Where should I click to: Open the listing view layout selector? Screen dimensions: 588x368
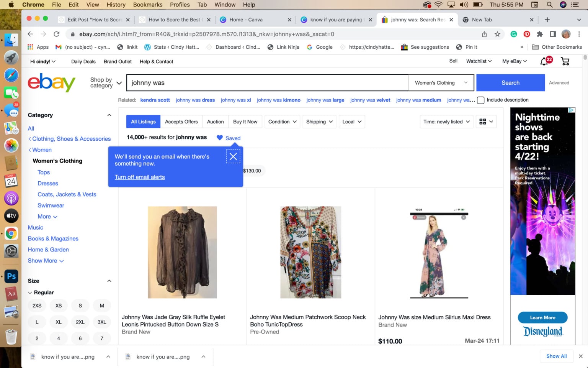point(486,122)
